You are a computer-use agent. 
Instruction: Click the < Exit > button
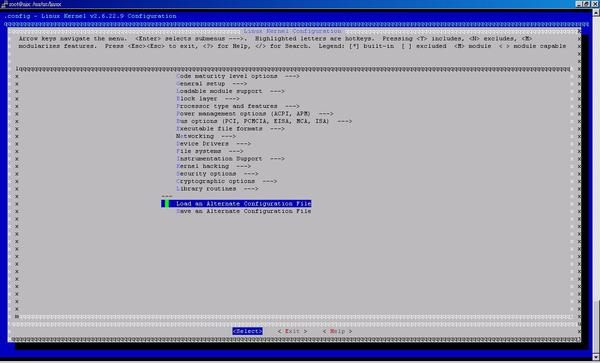(292, 331)
